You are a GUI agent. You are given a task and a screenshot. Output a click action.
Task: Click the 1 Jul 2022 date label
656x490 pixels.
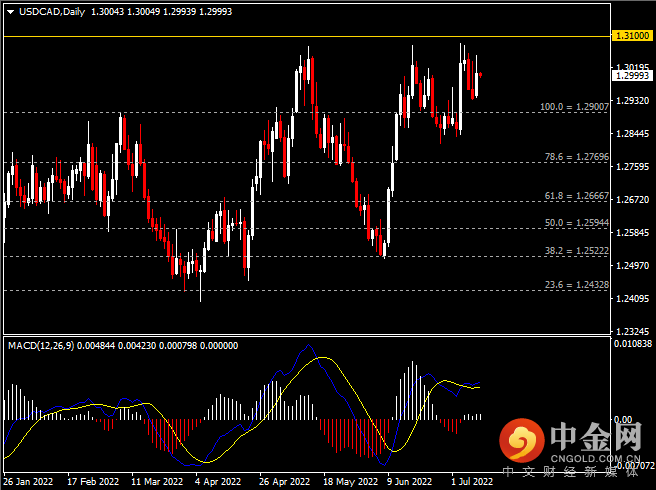(x=471, y=481)
